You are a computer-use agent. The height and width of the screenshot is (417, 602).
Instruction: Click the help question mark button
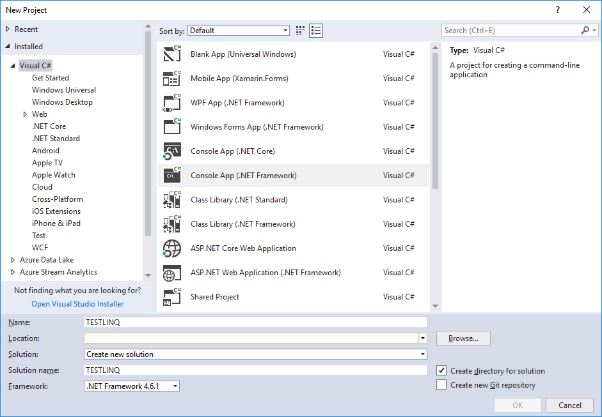(x=557, y=10)
